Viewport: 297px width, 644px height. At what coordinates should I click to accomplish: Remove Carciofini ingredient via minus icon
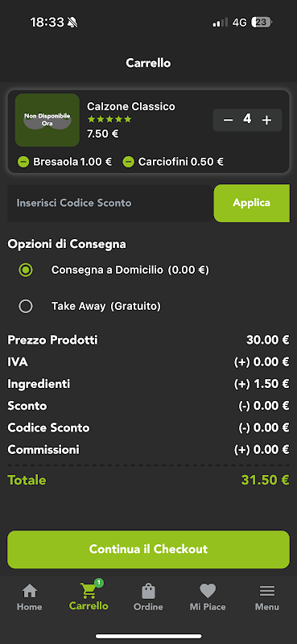[129, 162]
